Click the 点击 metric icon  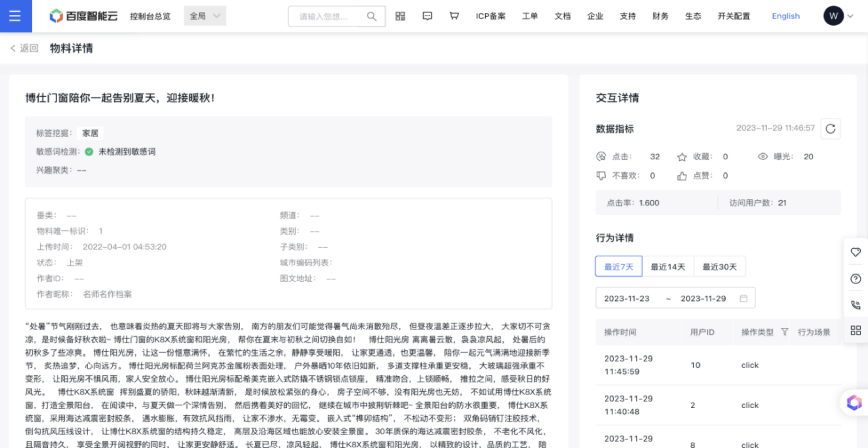601,157
